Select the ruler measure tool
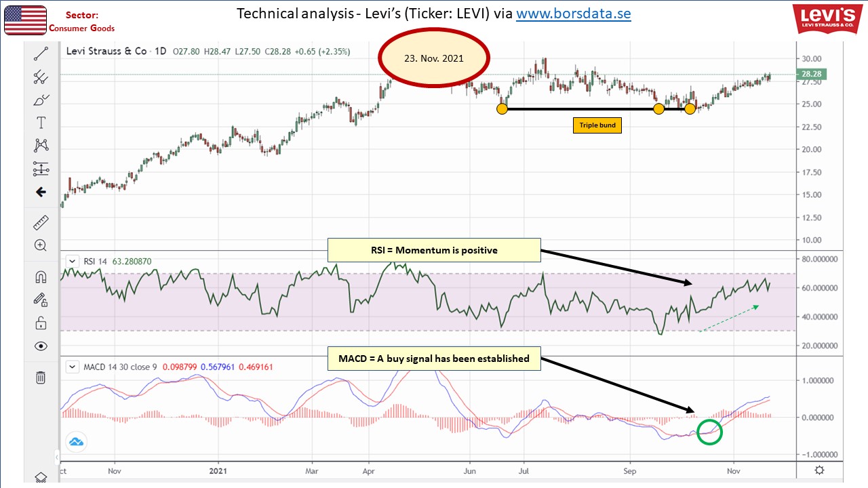The width and height of the screenshot is (868, 488). click(x=41, y=223)
